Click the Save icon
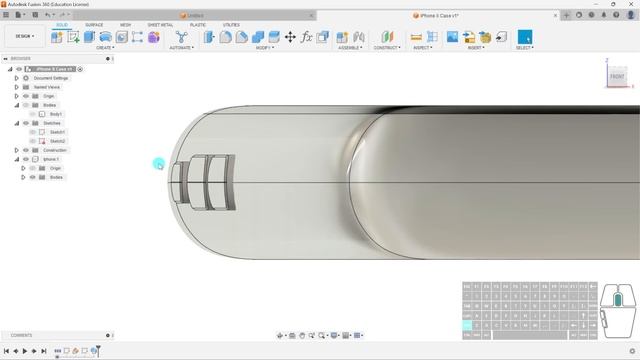 pos(35,15)
